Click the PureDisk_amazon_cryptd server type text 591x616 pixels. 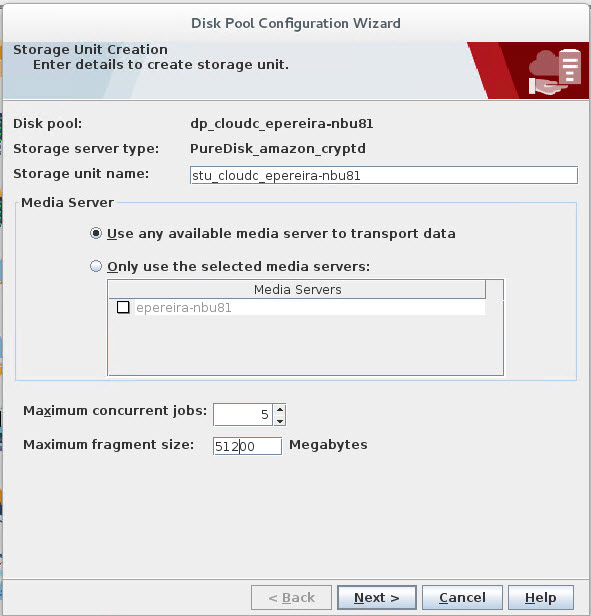278,149
